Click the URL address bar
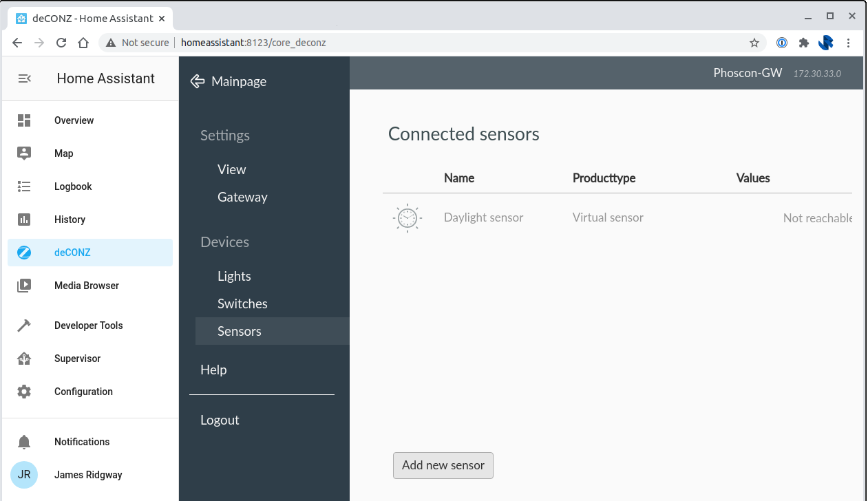The image size is (868, 501). pos(434,43)
